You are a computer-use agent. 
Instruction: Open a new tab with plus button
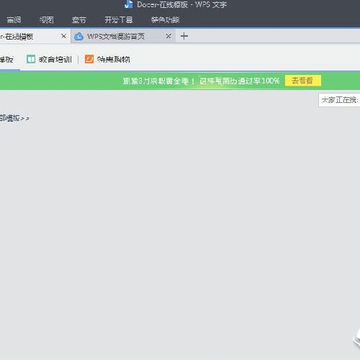(184, 36)
